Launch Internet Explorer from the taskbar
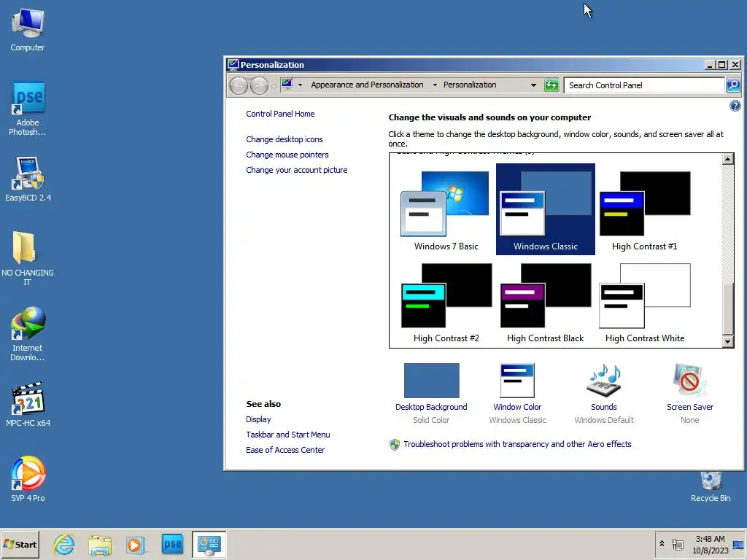This screenshot has height=560, width=747. click(x=64, y=544)
